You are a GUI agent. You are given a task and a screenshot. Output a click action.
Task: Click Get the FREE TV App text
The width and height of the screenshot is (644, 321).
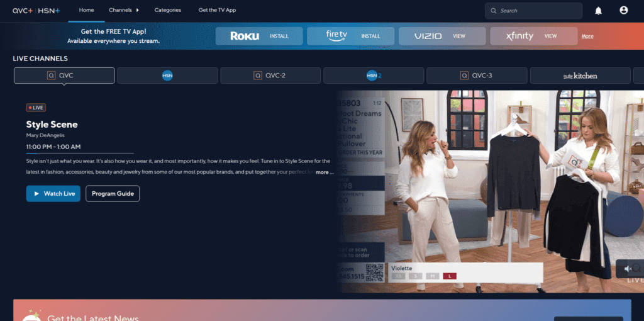pyautogui.click(x=113, y=31)
